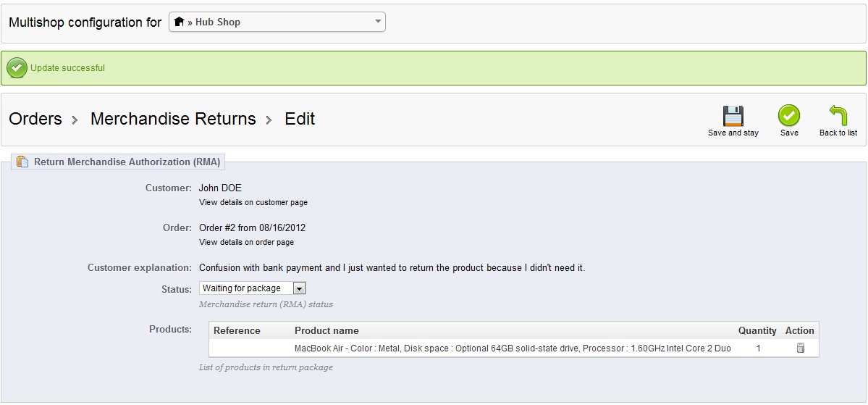Open the Multishop configuration Hub Shop dropdown

coord(277,22)
